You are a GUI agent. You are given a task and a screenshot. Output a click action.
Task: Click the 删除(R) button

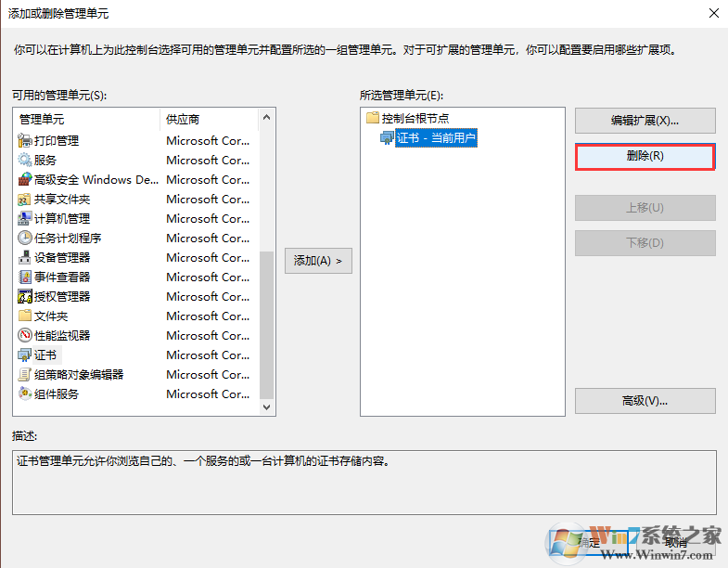(645, 156)
